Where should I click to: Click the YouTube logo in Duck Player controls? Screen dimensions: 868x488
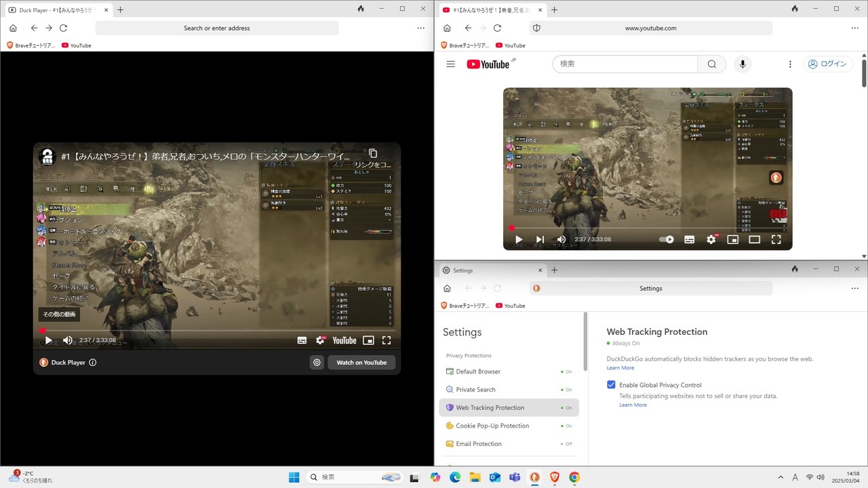(344, 340)
